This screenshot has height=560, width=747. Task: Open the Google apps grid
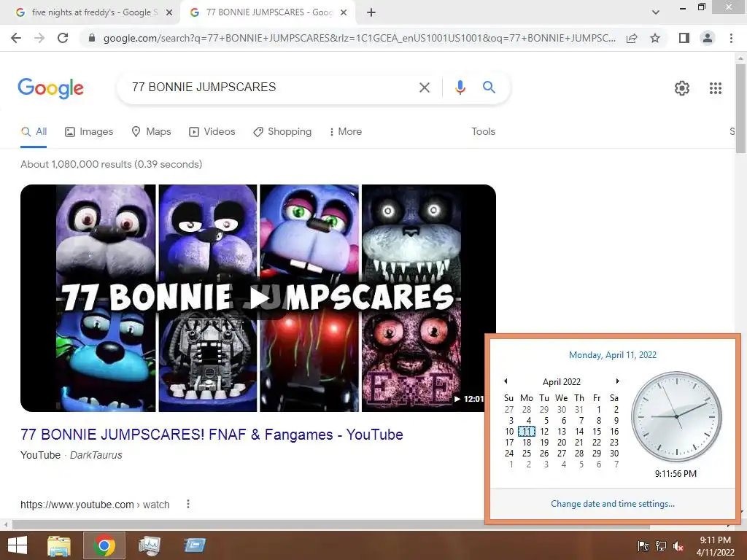715,88
